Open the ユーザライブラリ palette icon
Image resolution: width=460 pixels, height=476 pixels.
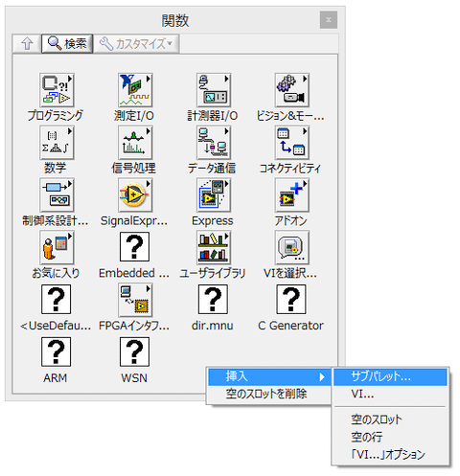214,247
